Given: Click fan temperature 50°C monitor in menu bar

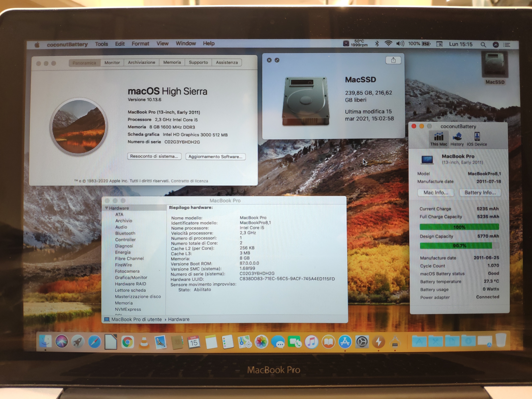Looking at the screenshot, I should click(356, 43).
